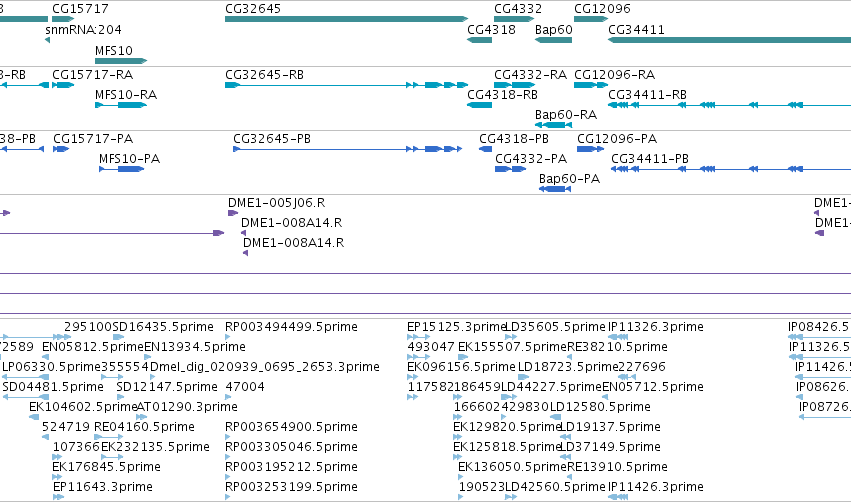Select the CG15717 gene label
851x502 pixels.
point(80,9)
